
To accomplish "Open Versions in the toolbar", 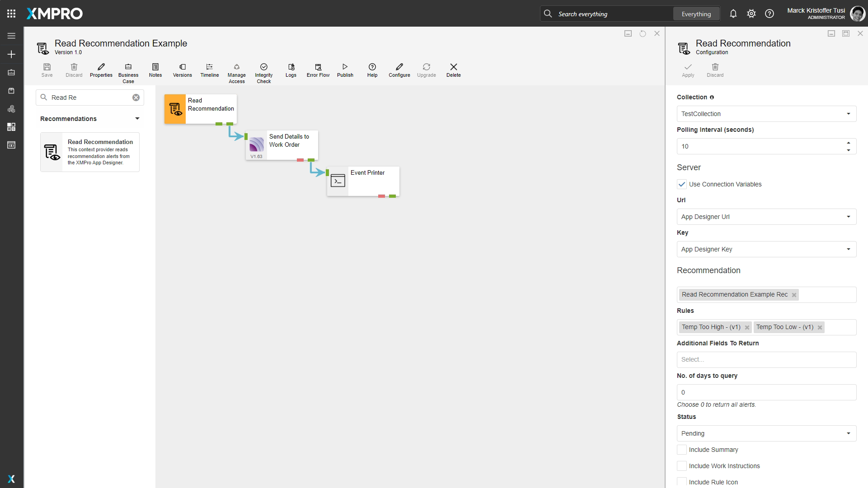I will (183, 67).
